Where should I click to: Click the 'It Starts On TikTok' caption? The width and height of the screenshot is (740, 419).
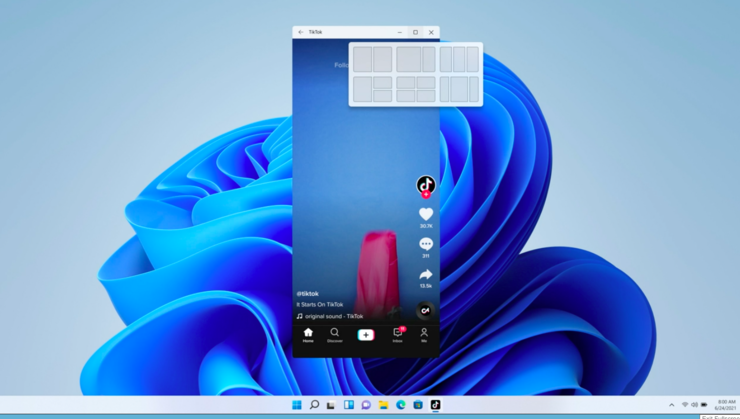(320, 305)
